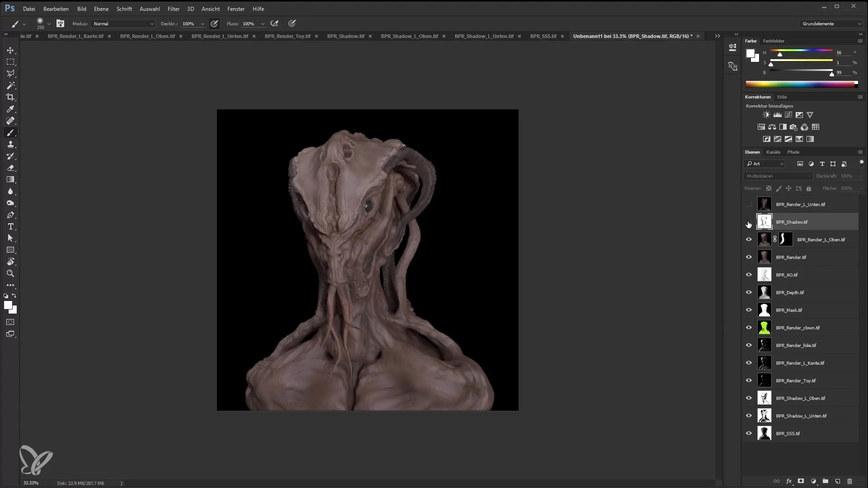Select the Healing Brush tool

pos(10,121)
